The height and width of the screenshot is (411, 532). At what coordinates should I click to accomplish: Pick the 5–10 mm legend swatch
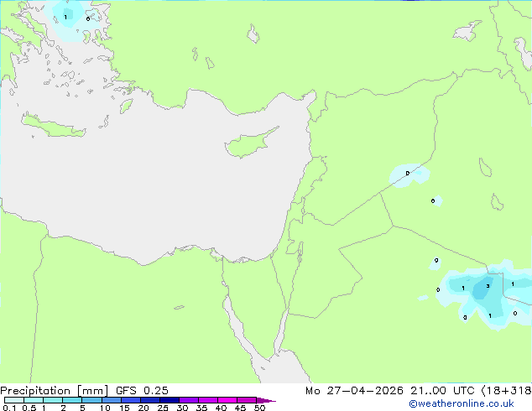pos(91,400)
